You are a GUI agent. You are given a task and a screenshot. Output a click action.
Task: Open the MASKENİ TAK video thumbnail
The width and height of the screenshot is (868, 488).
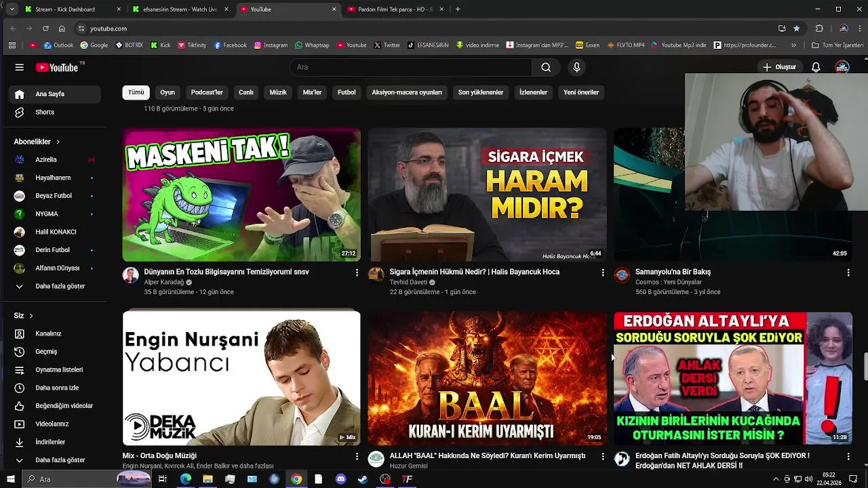pos(241,195)
